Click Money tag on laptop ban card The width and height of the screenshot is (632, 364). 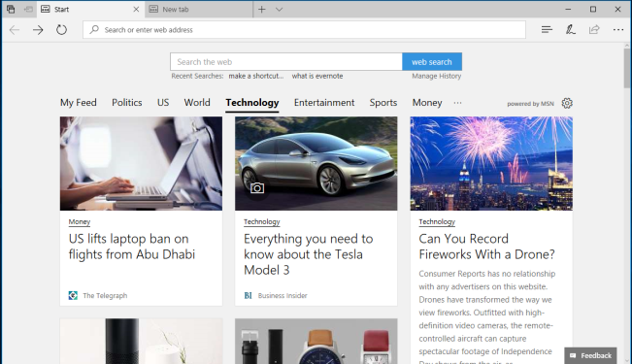coord(80,221)
